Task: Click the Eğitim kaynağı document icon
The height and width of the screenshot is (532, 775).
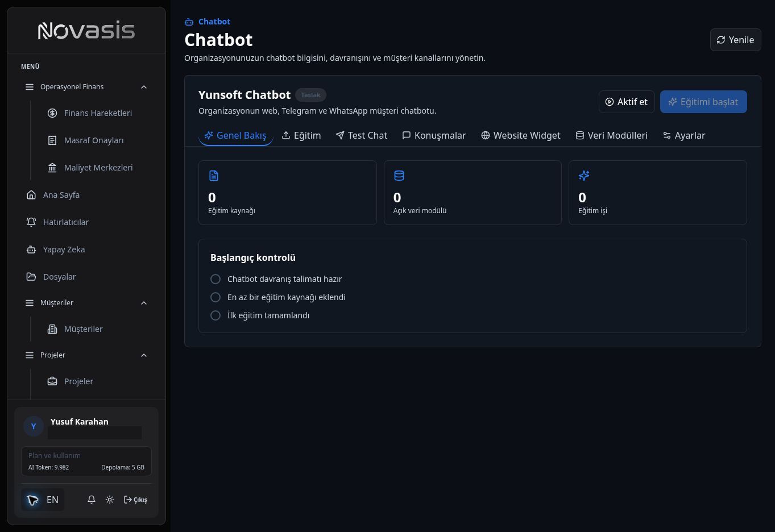Action: pos(214,176)
